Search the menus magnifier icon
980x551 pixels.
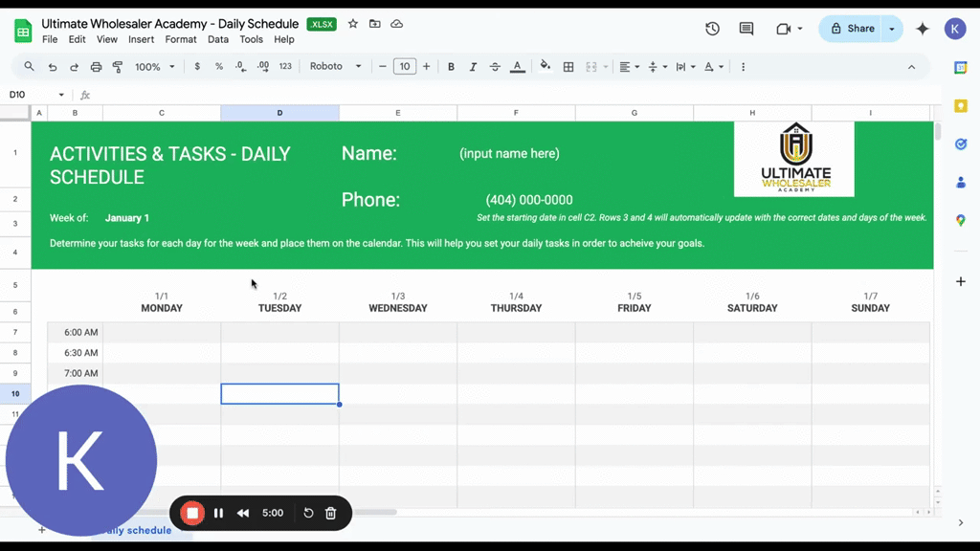click(29, 66)
